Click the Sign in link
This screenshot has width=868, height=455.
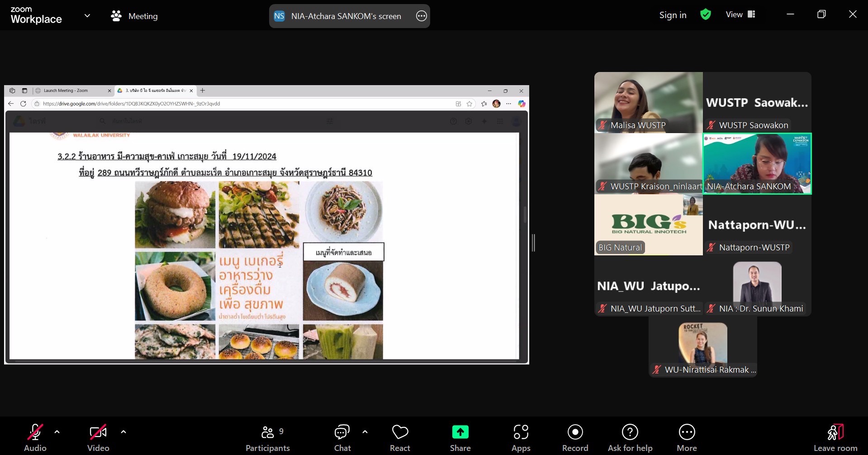tap(673, 15)
